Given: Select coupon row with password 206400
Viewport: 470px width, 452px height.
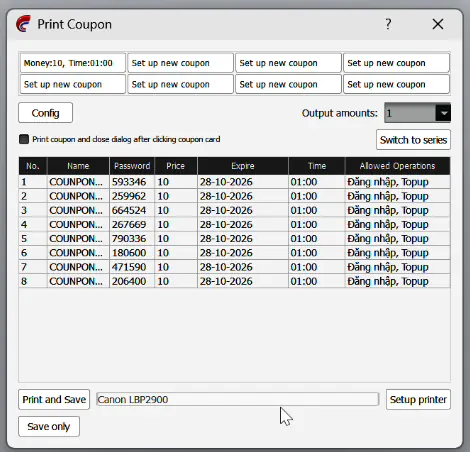Looking at the screenshot, I should 234,281.
